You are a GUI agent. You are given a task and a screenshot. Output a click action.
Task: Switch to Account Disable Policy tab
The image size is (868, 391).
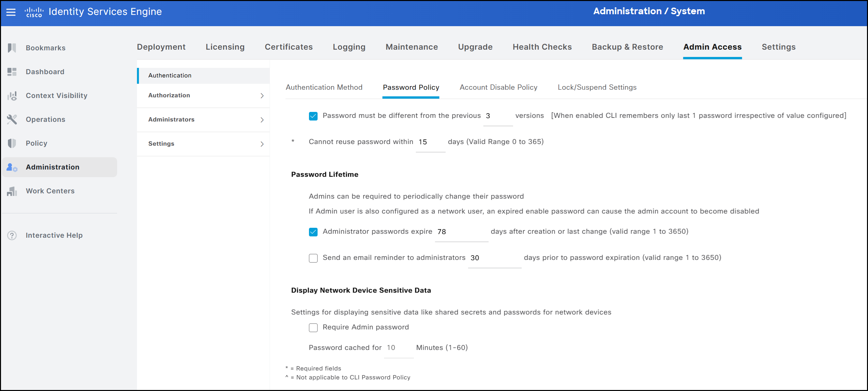coord(498,87)
